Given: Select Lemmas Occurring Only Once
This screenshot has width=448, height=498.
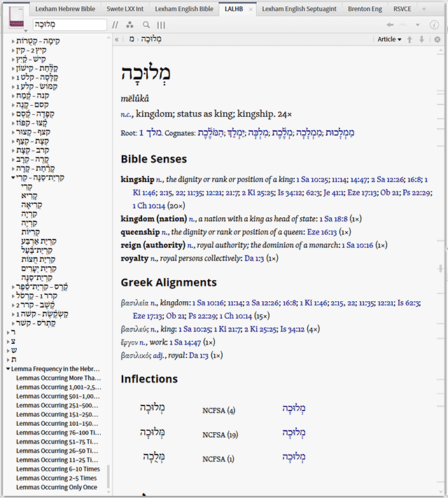Looking at the screenshot, I should pyautogui.click(x=57, y=487).
